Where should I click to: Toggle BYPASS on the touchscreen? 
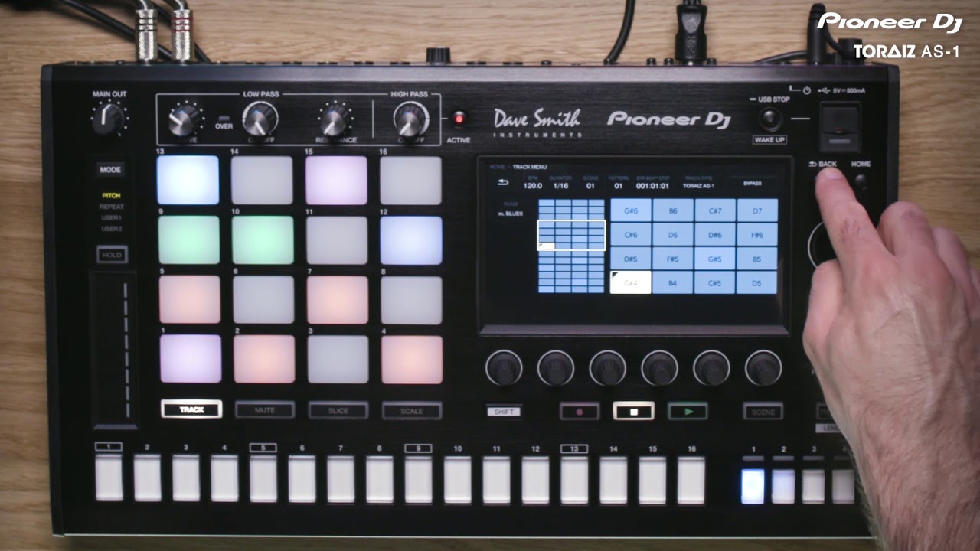(x=753, y=184)
